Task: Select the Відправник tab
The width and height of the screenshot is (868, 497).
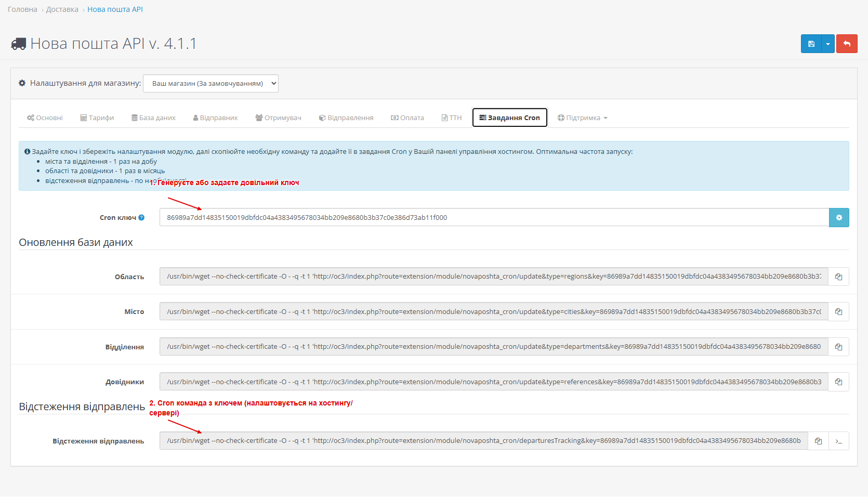Action: click(215, 117)
